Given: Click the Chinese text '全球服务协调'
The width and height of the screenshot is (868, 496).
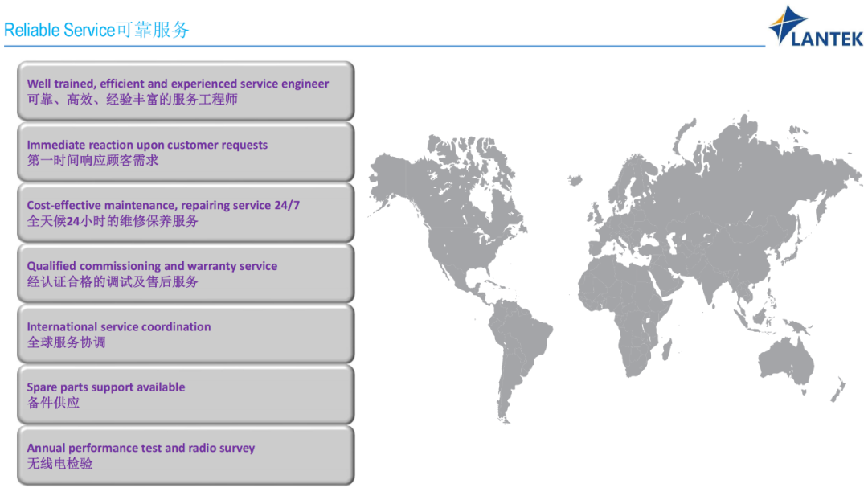Looking at the screenshot, I should pyautogui.click(x=67, y=342).
